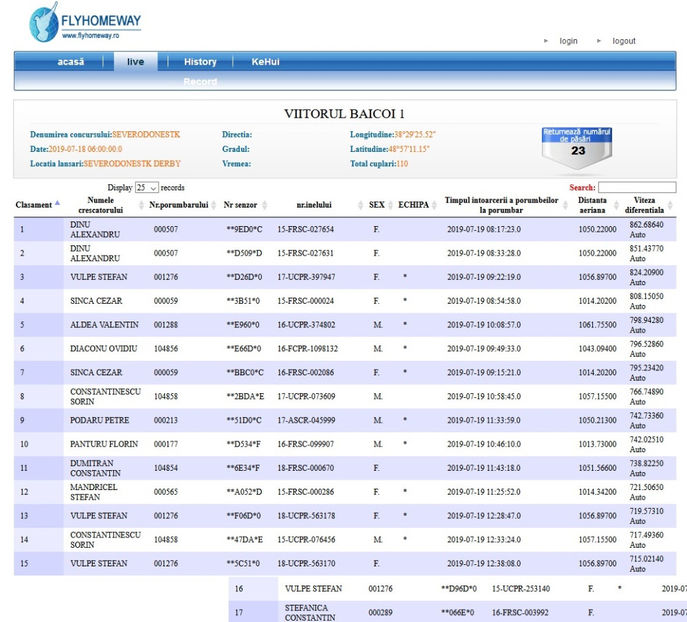Sort table by Viteza diferentiala column

point(648,205)
